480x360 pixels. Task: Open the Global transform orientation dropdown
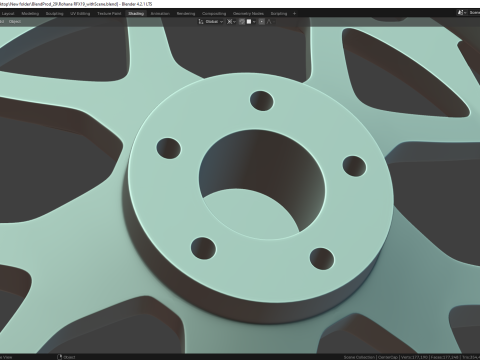click(x=211, y=22)
